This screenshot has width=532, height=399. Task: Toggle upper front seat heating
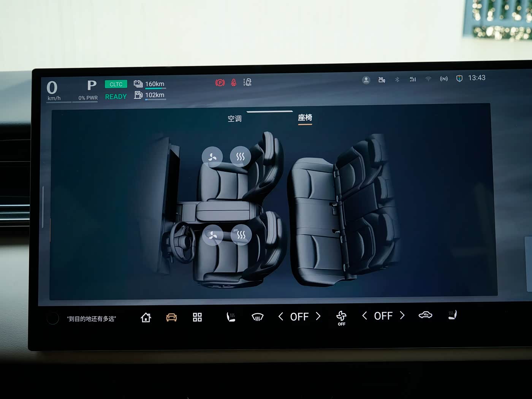pos(240,157)
